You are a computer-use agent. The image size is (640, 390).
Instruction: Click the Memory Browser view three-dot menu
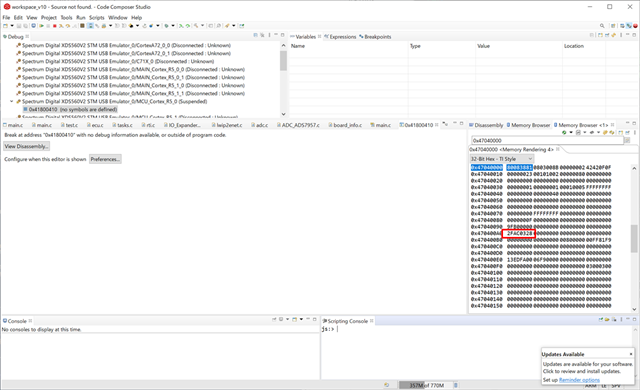click(635, 133)
